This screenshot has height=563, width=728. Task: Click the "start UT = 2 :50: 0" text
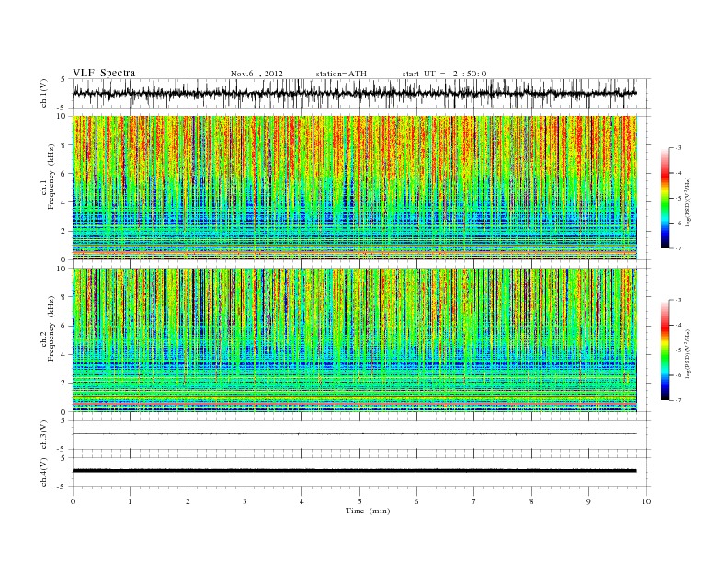[444, 74]
